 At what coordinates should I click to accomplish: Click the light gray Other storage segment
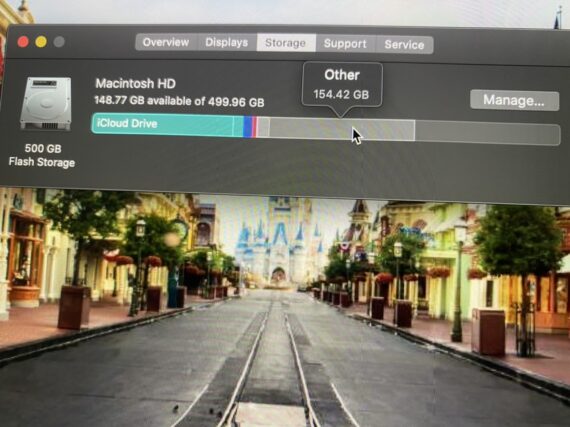[x=342, y=129]
